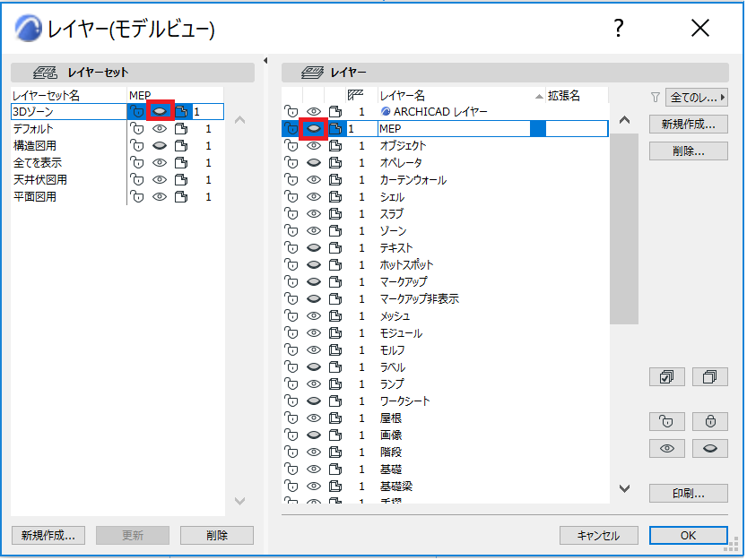Toggle MEP visibility in 3Dゾーン set

pos(160,112)
